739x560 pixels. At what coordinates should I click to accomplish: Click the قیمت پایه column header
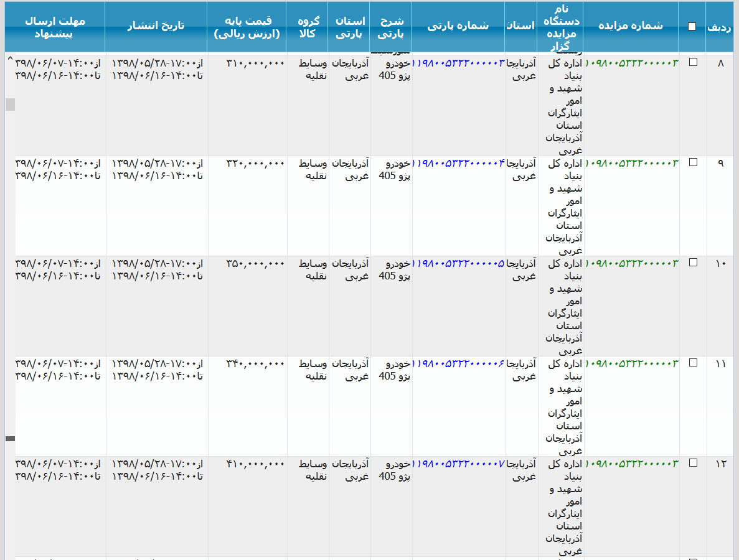pos(247,26)
